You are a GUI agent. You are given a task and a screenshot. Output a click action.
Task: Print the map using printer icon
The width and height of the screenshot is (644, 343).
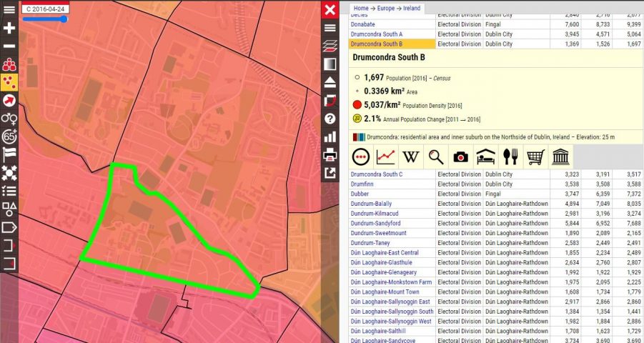[330, 155]
